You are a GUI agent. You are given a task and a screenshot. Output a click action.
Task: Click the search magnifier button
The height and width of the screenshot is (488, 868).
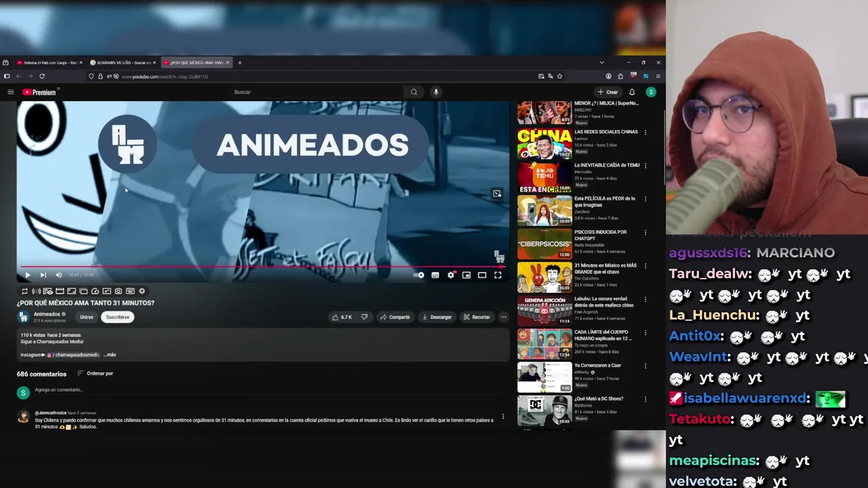click(414, 92)
